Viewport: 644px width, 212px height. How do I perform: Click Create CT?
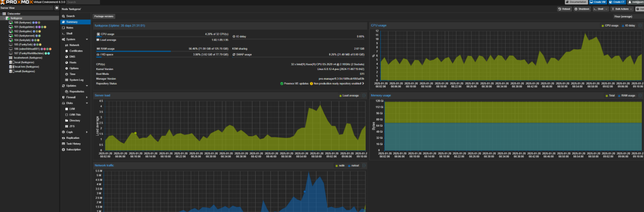tap(617, 2)
